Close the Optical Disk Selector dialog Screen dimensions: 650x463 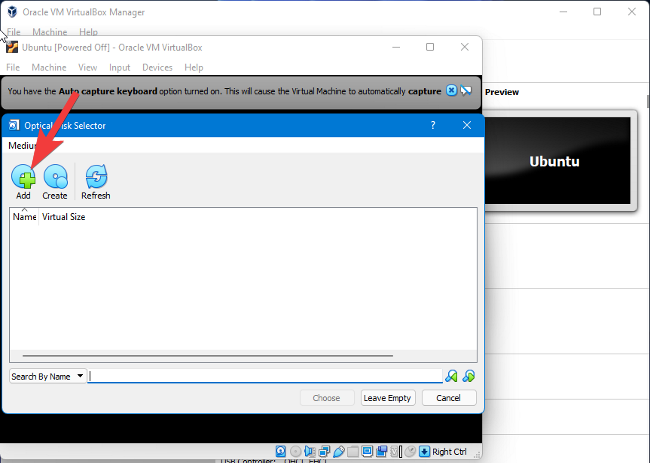467,125
